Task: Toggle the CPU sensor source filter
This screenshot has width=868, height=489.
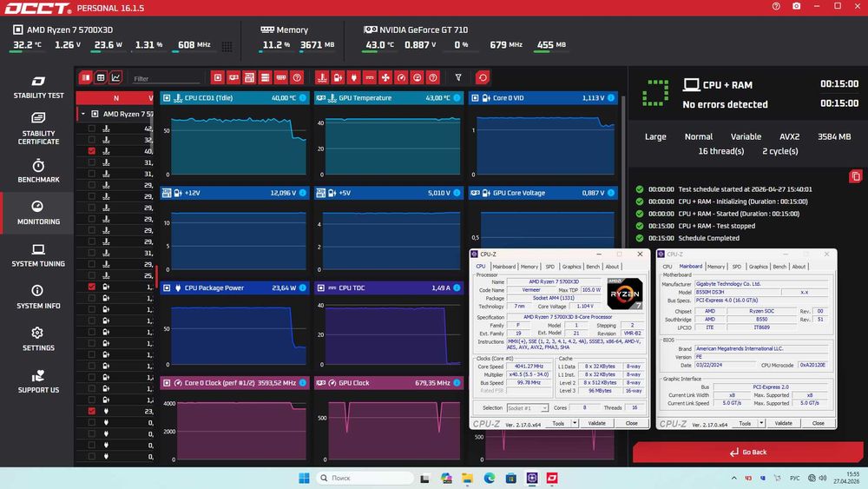Action: coord(218,77)
